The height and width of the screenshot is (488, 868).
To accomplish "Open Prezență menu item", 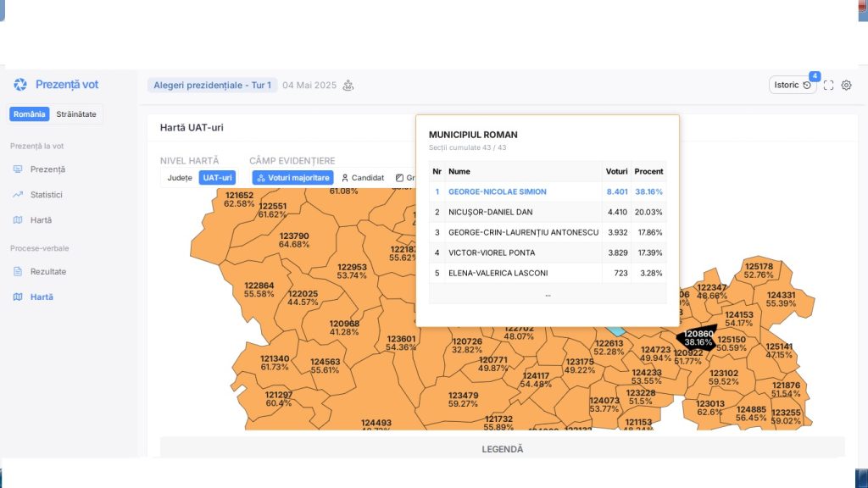I will (47, 169).
